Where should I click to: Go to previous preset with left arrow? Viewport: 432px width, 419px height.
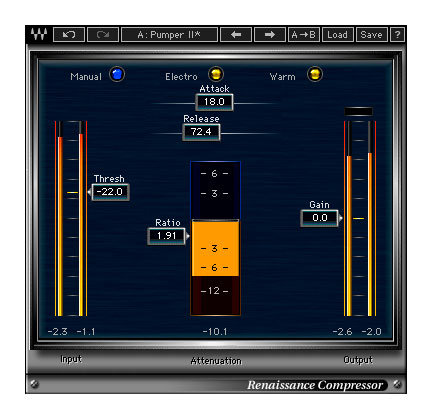pyautogui.click(x=236, y=35)
